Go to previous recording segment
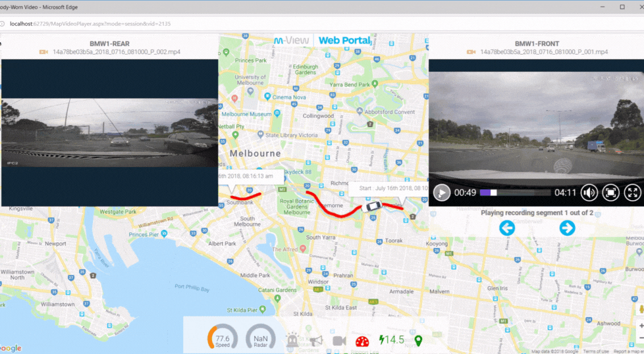The width and height of the screenshot is (644, 354). tap(506, 228)
